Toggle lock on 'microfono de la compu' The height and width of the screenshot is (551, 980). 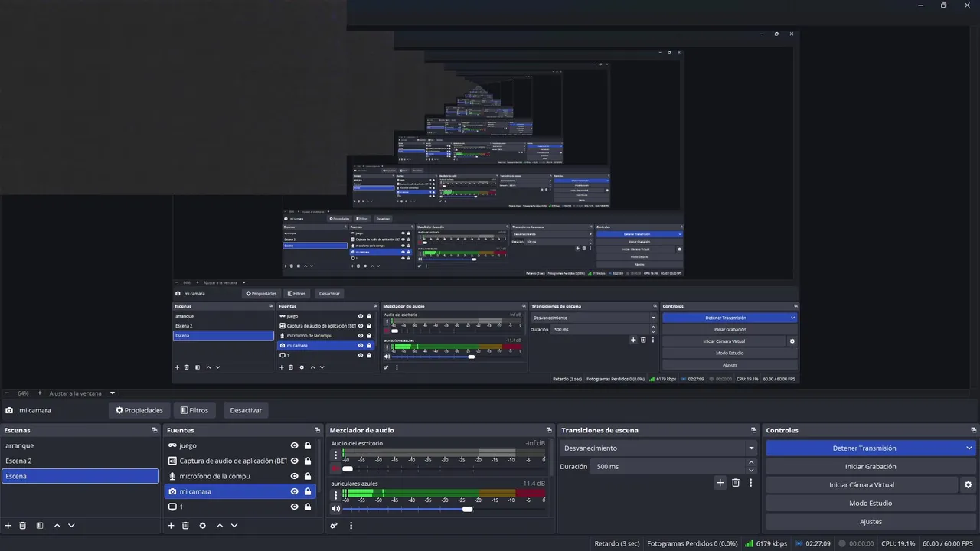[308, 476]
